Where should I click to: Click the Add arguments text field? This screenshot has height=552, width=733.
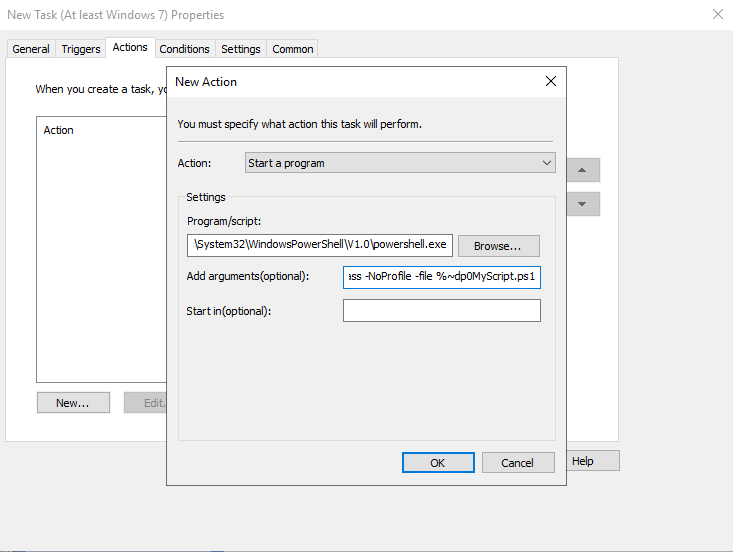pyautogui.click(x=442, y=277)
